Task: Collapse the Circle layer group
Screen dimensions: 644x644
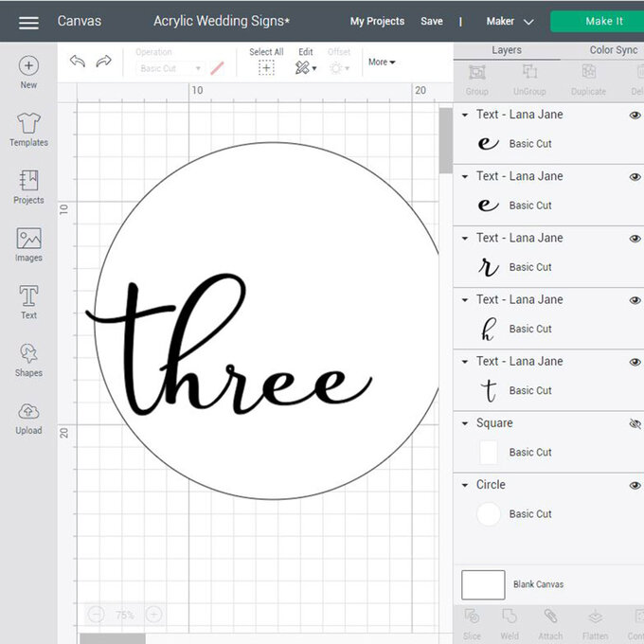Action: (x=465, y=485)
